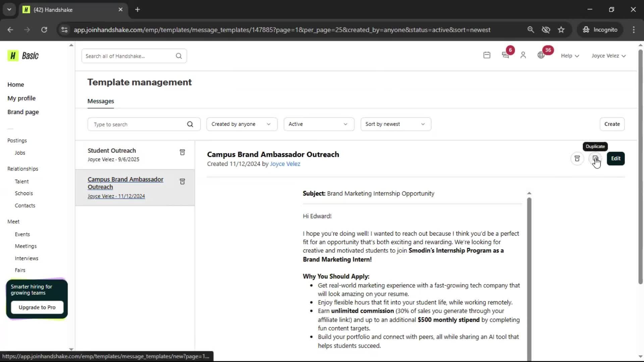Open globe notifications icon with 36 badge
The width and height of the screenshot is (644, 362).
click(541, 55)
